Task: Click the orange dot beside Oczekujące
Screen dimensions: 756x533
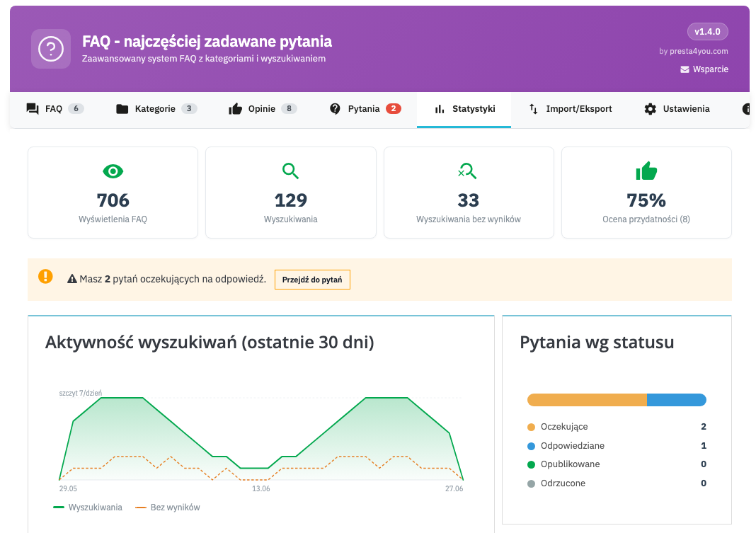Action: 532,427
